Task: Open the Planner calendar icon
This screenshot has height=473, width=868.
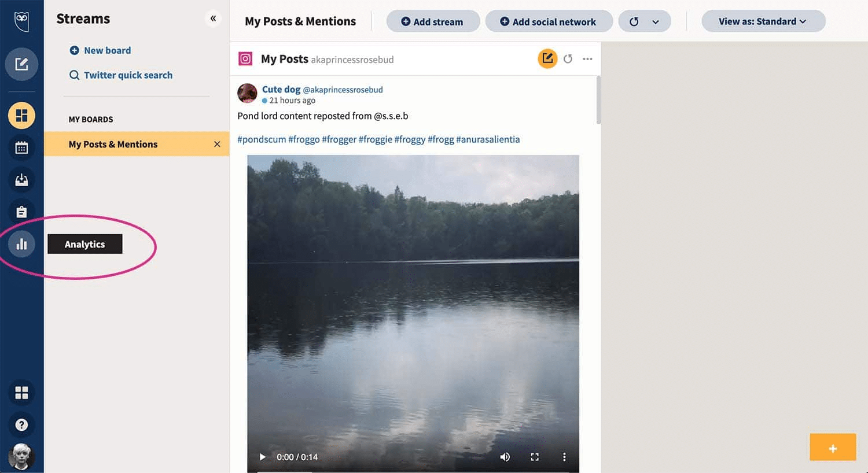Action: [x=21, y=147]
